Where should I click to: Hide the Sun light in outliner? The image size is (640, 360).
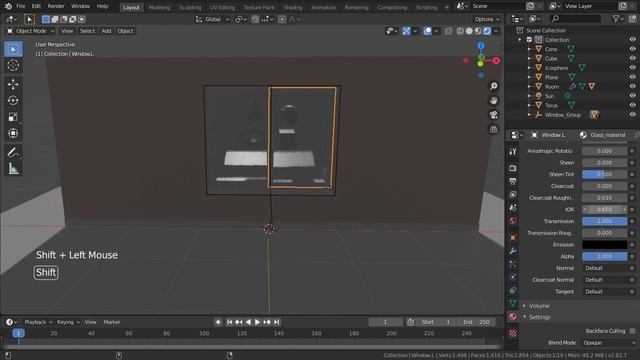tap(632, 96)
